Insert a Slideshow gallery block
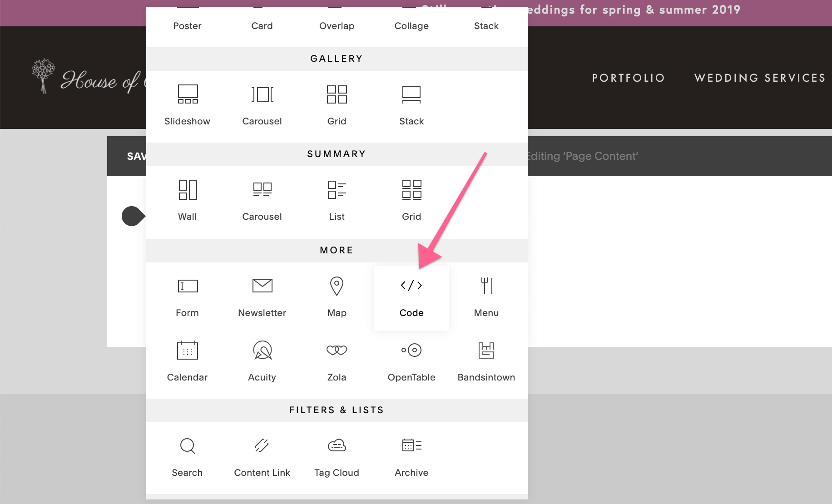Screen dimensions: 832x504 pos(187,105)
